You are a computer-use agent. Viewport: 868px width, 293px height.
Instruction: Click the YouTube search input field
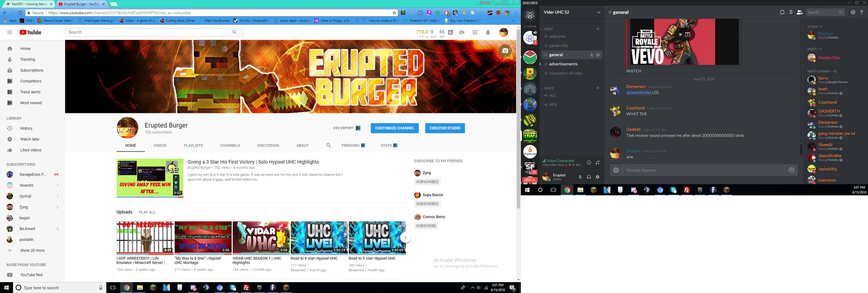pos(145,32)
